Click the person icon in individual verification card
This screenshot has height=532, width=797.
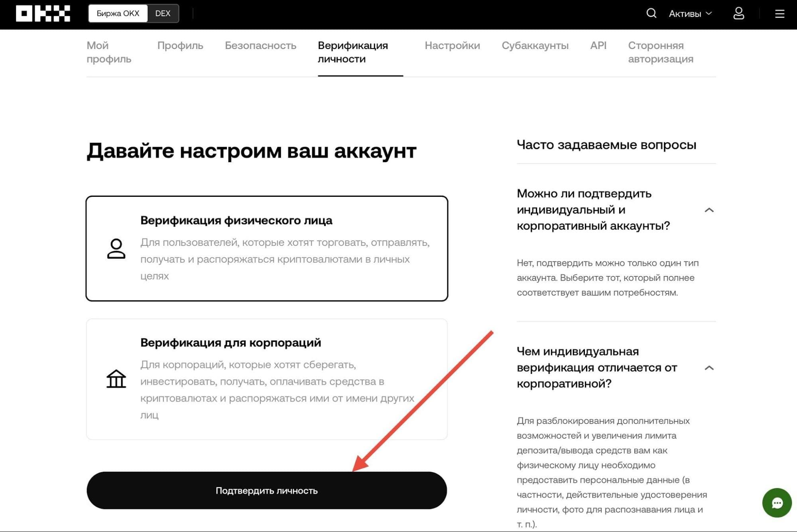pyautogui.click(x=116, y=249)
